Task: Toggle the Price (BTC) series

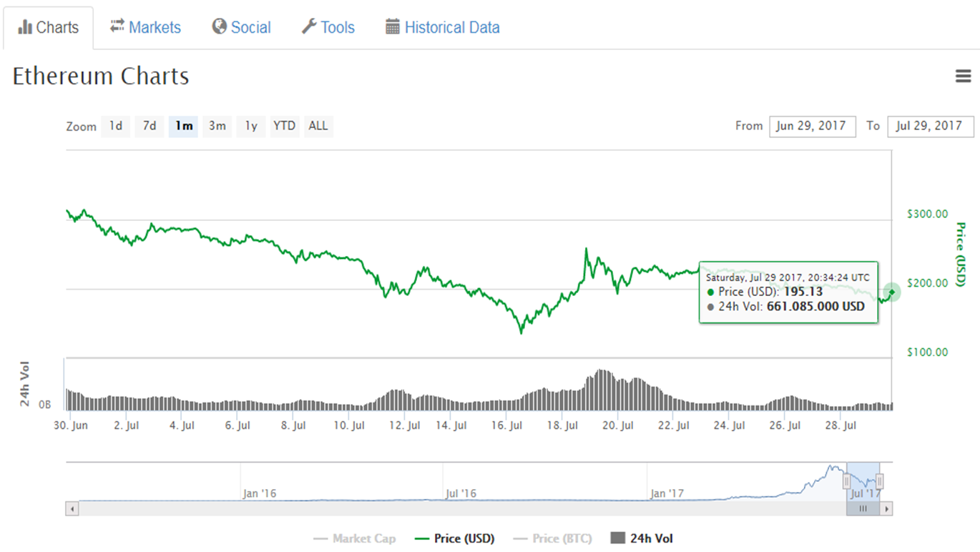Action: pos(553,538)
